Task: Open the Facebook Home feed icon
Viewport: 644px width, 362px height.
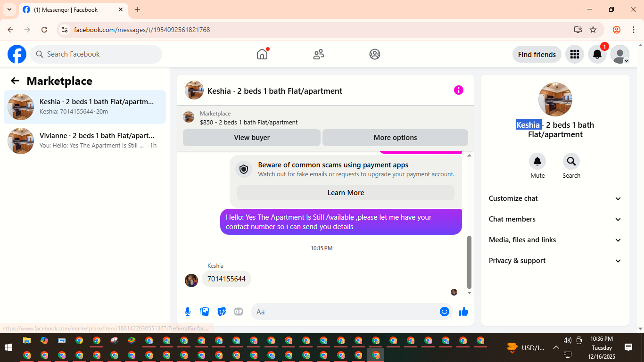Action: (x=262, y=54)
